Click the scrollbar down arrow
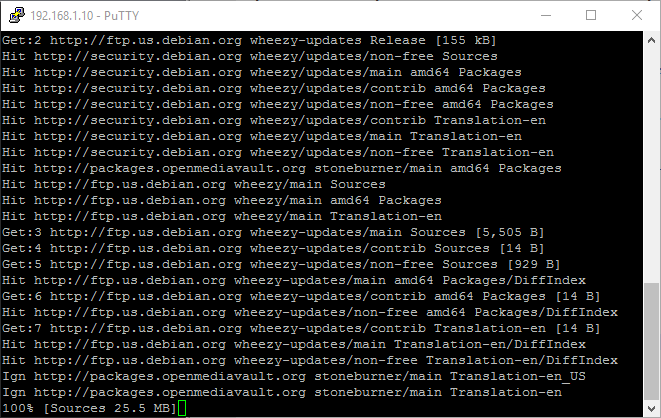This screenshot has width=661, height=418. click(x=651, y=408)
